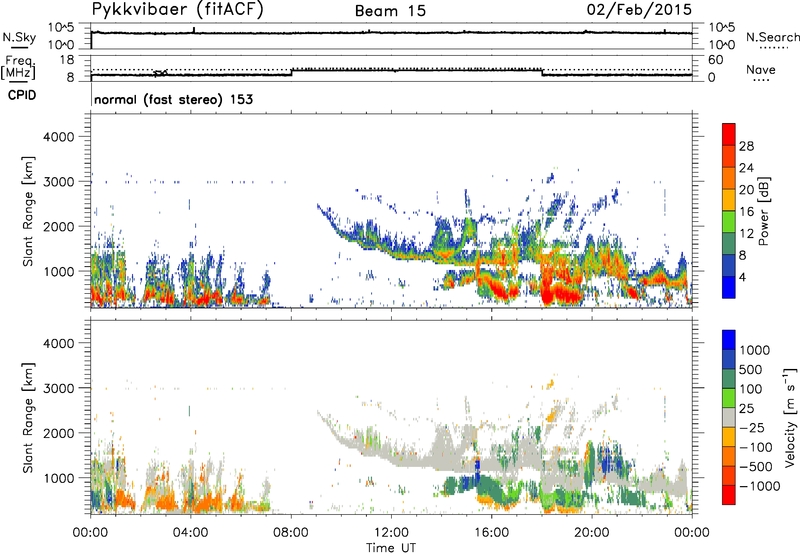800x554 pixels.
Task: Select the "normal (fast stereo) 153" text
Action: pos(173,99)
